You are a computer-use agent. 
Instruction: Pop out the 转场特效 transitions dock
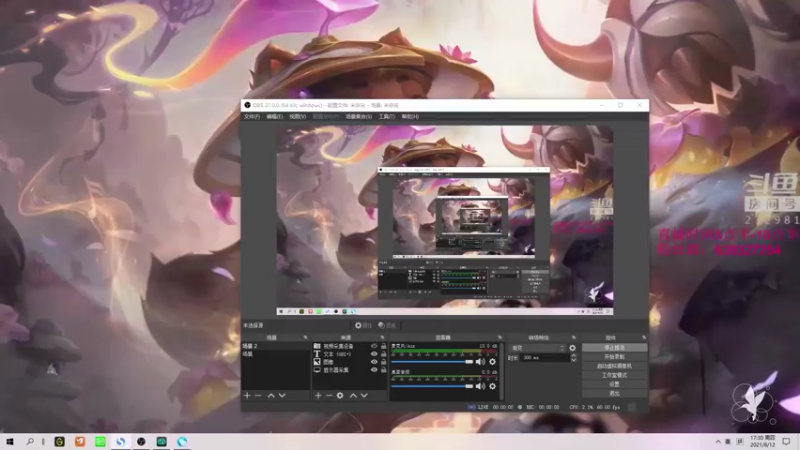tap(573, 338)
